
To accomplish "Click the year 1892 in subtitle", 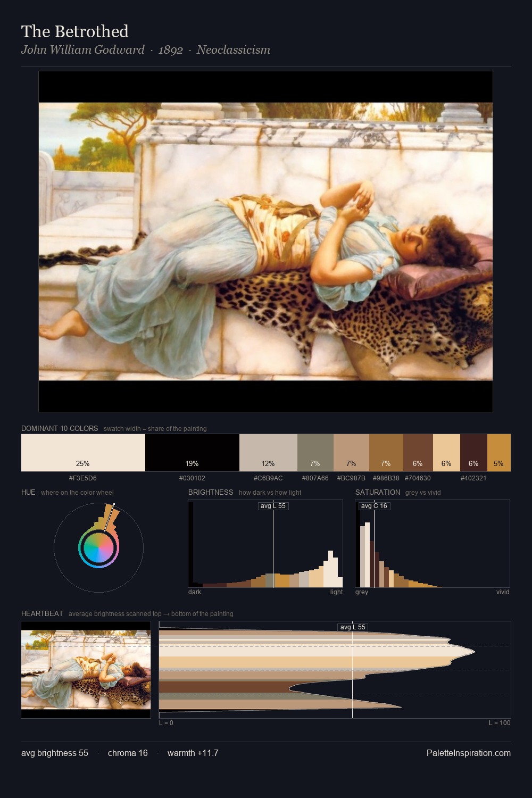I will pos(171,50).
